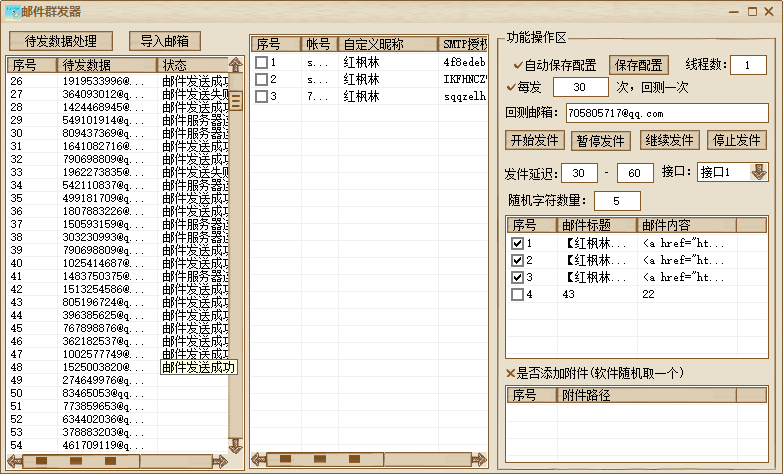The image size is (783, 474).
Task: Click the 每发 count field showing 30
Action: (x=580, y=87)
